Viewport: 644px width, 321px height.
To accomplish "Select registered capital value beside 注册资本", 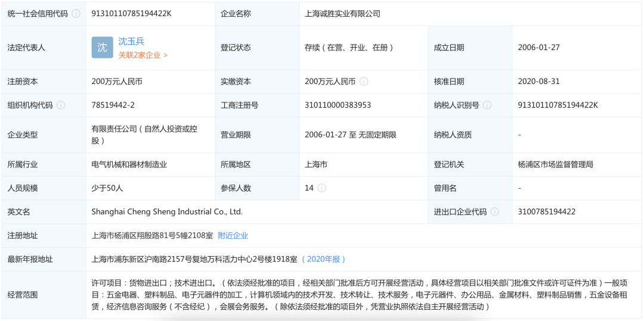I will pyautogui.click(x=117, y=82).
